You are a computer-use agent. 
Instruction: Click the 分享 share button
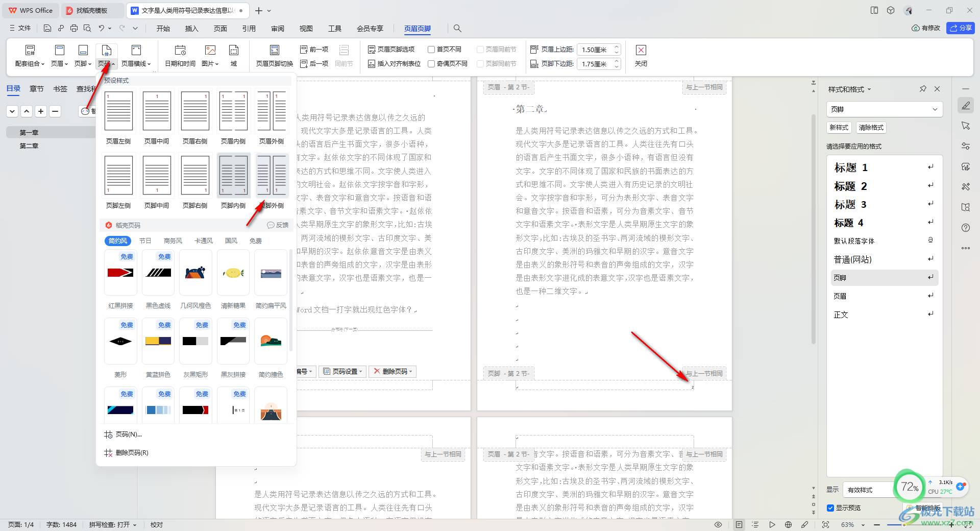[x=961, y=28]
